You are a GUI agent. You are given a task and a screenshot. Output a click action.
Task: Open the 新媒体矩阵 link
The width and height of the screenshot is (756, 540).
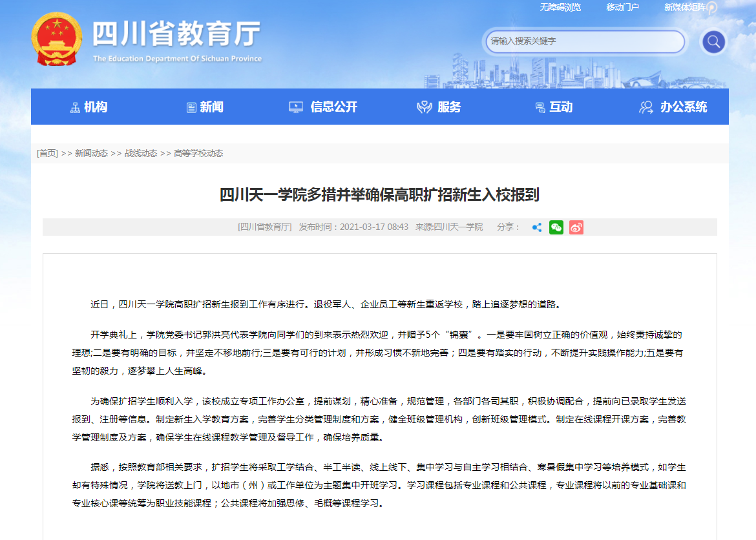click(x=685, y=7)
